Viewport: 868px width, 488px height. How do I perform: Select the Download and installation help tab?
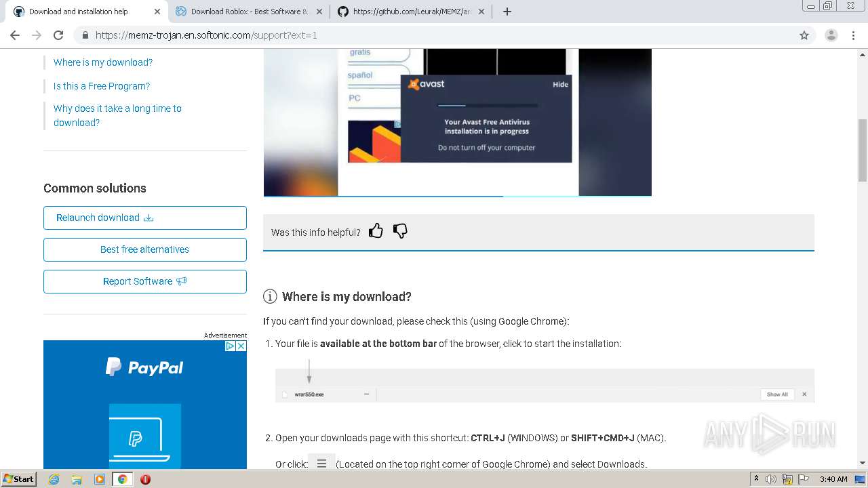point(87,12)
